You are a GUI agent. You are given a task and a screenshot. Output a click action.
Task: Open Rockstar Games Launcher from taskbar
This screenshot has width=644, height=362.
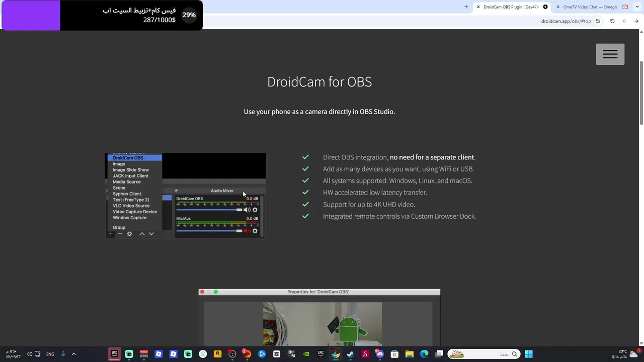[x=217, y=354]
